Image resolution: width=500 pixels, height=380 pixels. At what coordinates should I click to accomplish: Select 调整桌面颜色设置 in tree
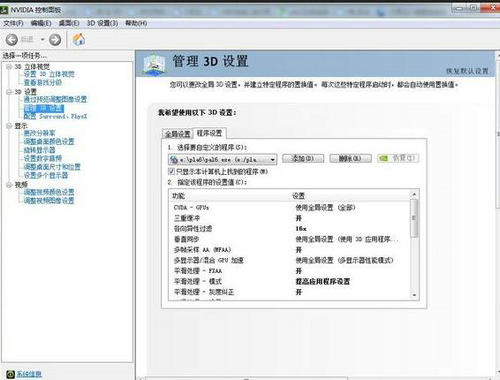[49, 141]
